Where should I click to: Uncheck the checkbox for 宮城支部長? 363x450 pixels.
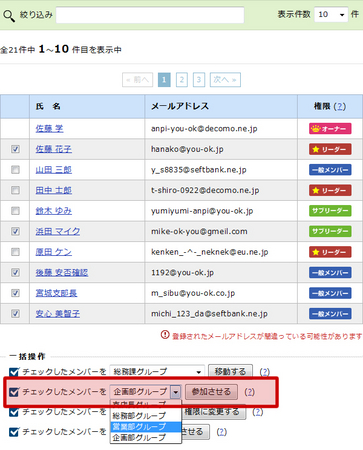point(15,293)
